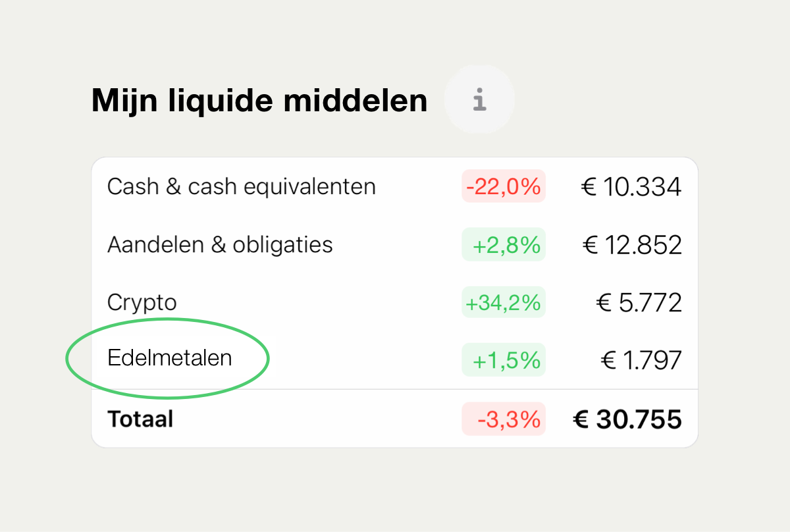The height and width of the screenshot is (532, 790).
Task: Select the Totaal row label
Action: click(x=140, y=419)
